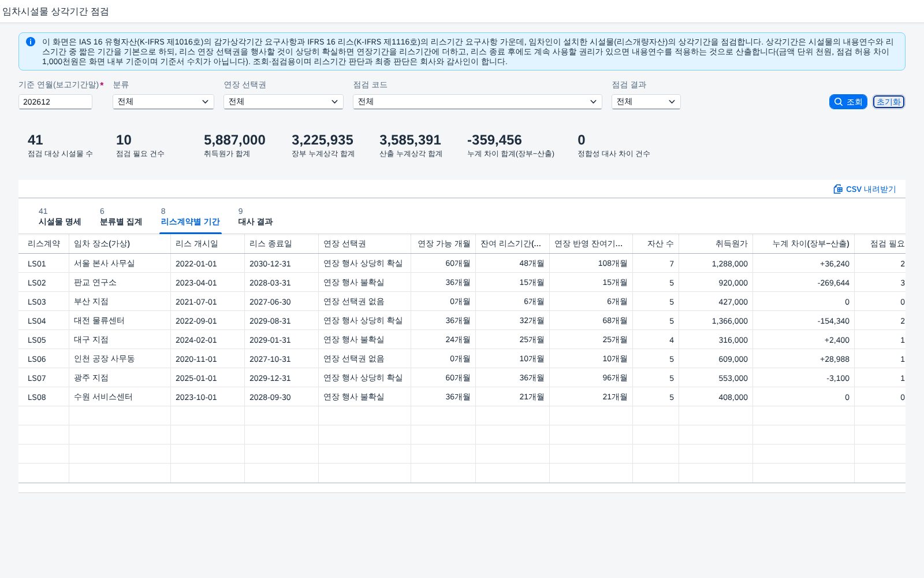Click LS03's 연장 선택권 없음 cell
This screenshot has height=578, width=924.
pyautogui.click(x=364, y=302)
